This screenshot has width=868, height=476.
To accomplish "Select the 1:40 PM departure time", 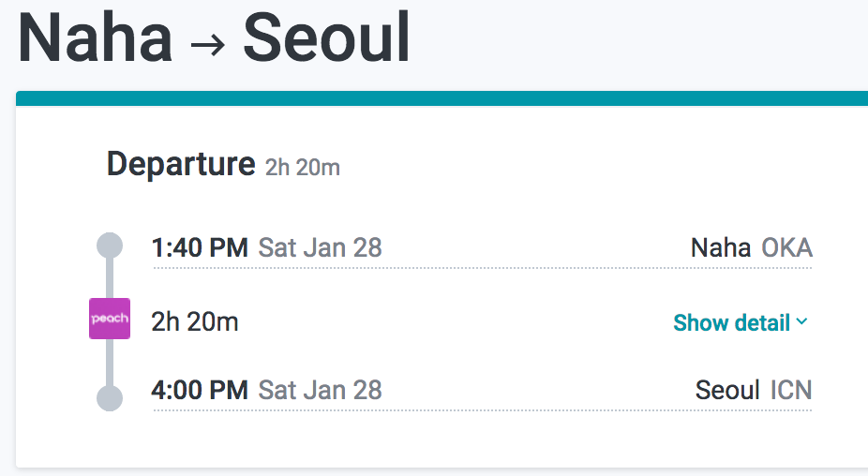I will [200, 247].
